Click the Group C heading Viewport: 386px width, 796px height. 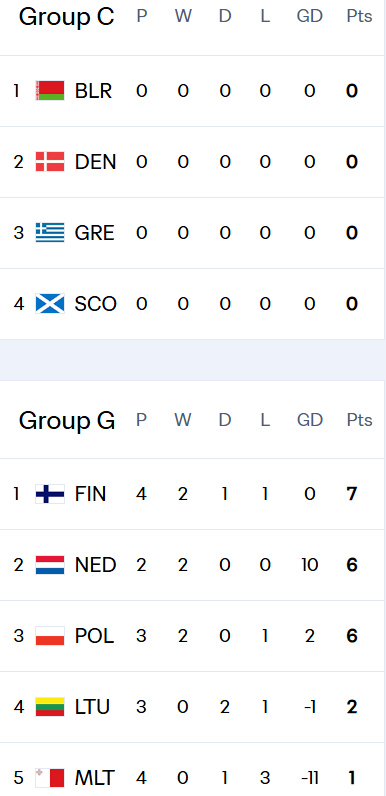[67, 17]
